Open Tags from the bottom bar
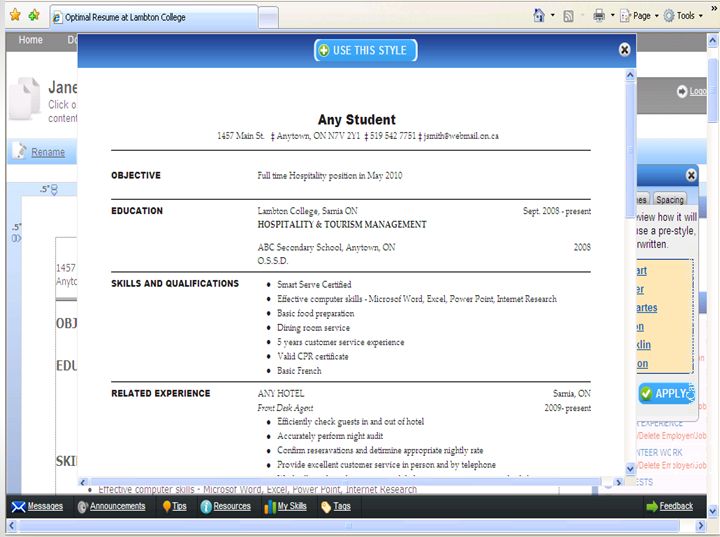This screenshot has height=537, width=720. click(x=342, y=506)
